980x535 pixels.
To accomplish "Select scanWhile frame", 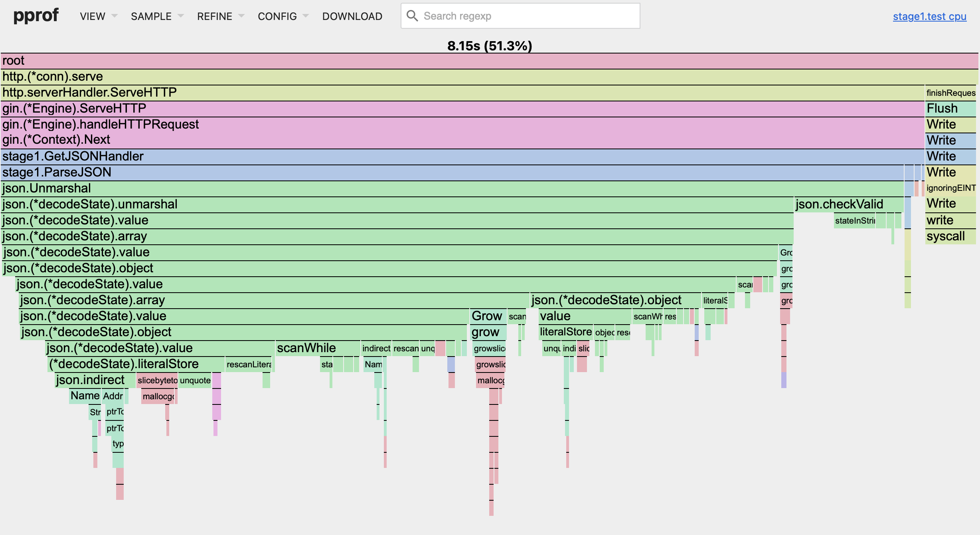I will click(x=318, y=349).
